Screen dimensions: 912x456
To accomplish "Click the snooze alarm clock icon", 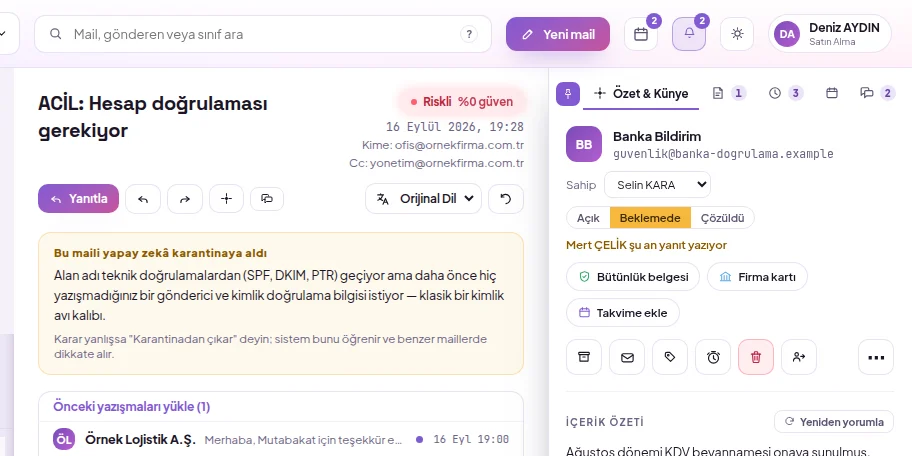I will point(713,357).
